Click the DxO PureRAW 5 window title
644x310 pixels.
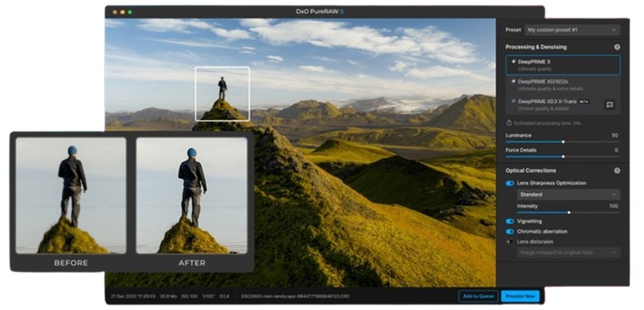(320, 12)
